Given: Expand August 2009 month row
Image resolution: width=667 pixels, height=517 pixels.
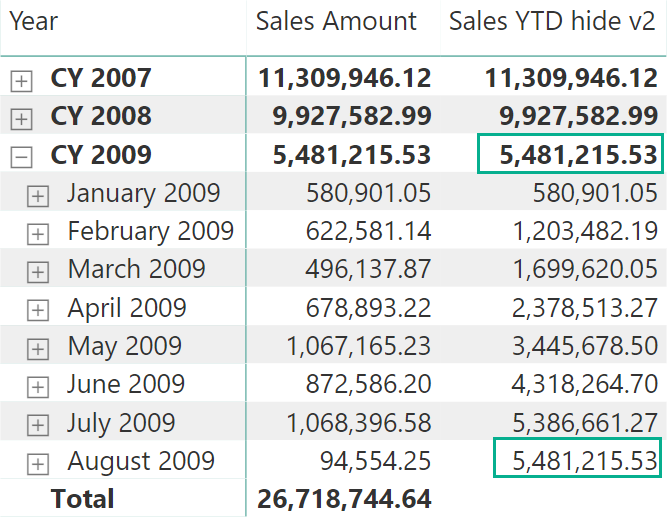Looking at the screenshot, I should click(38, 463).
